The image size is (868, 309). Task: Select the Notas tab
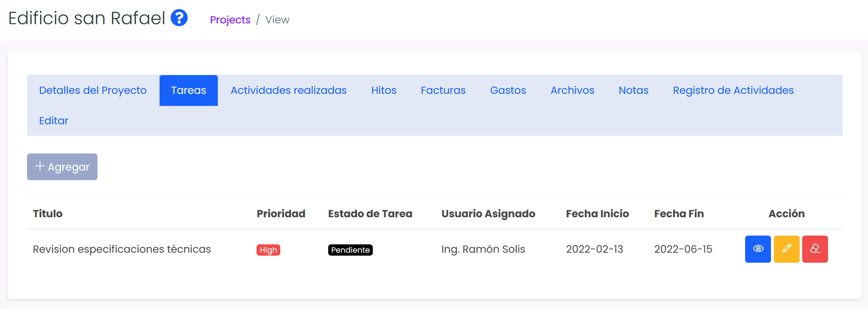[x=634, y=90]
